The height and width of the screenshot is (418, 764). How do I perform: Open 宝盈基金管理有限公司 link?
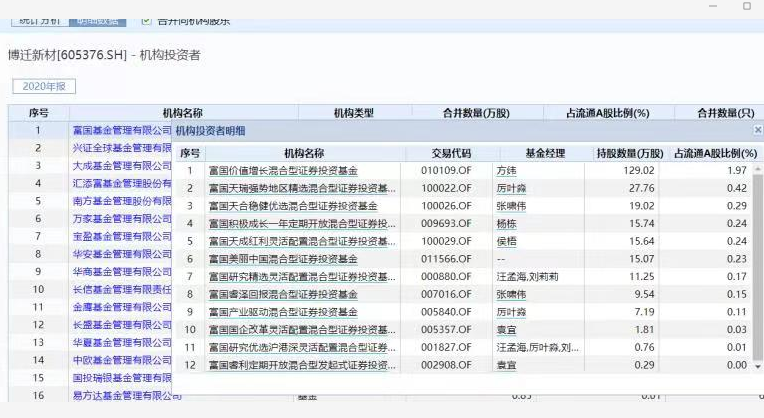[122, 236]
